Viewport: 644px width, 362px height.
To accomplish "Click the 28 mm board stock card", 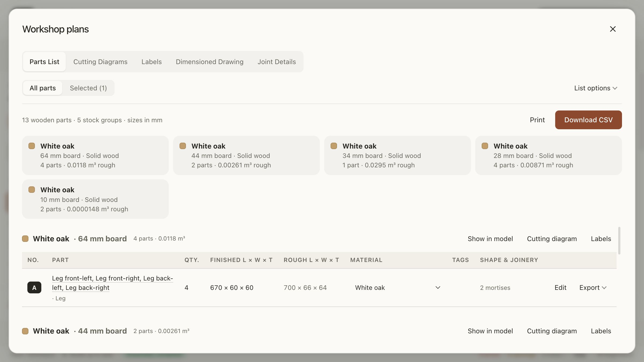I will click(x=548, y=155).
